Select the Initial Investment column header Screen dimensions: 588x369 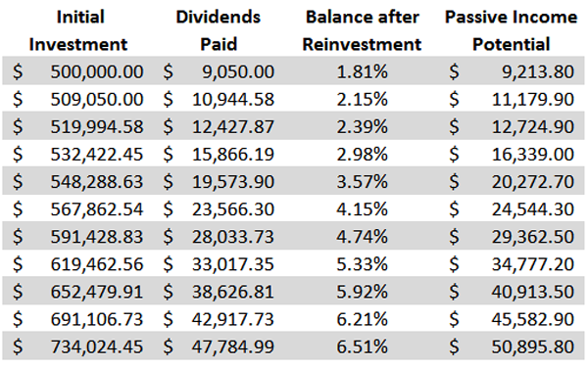(x=78, y=30)
